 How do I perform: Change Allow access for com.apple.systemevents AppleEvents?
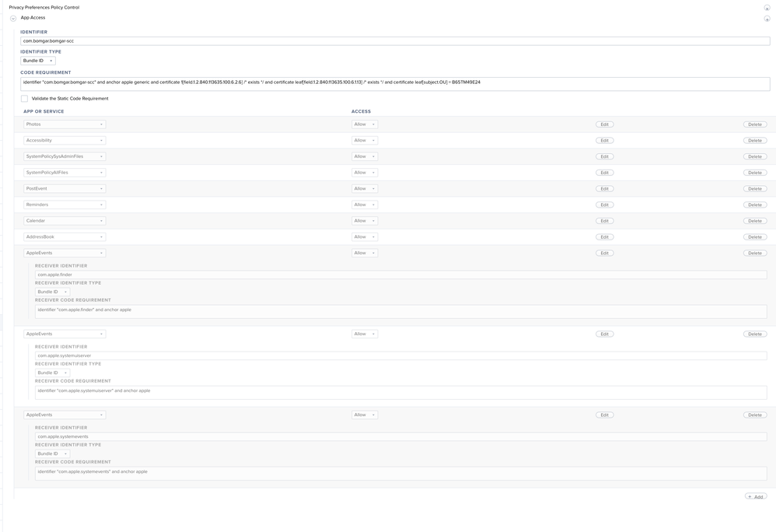[x=365, y=415]
